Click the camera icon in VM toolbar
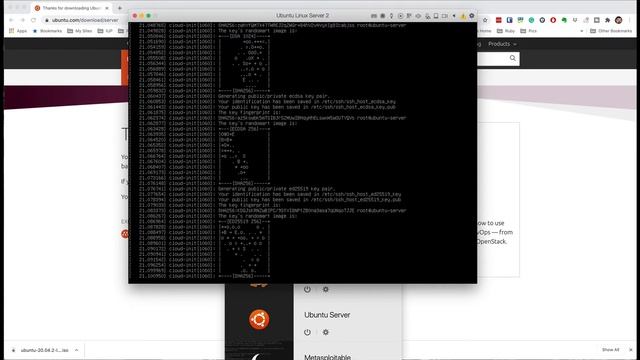The image size is (640, 360). pos(444,16)
